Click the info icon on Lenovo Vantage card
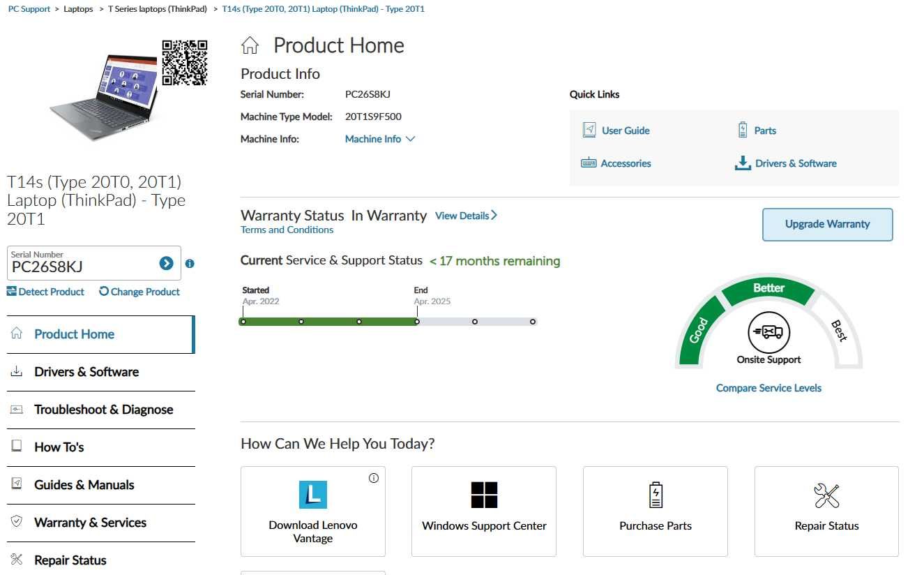This screenshot has width=924, height=575. pyautogui.click(x=374, y=478)
